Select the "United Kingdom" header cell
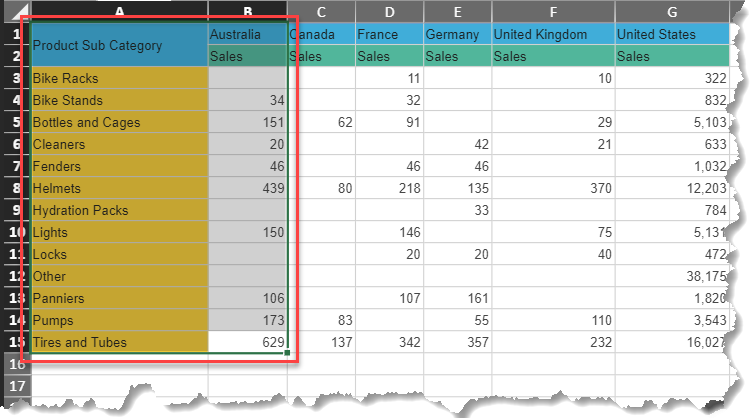The width and height of the screenshot is (755, 418). click(x=551, y=34)
